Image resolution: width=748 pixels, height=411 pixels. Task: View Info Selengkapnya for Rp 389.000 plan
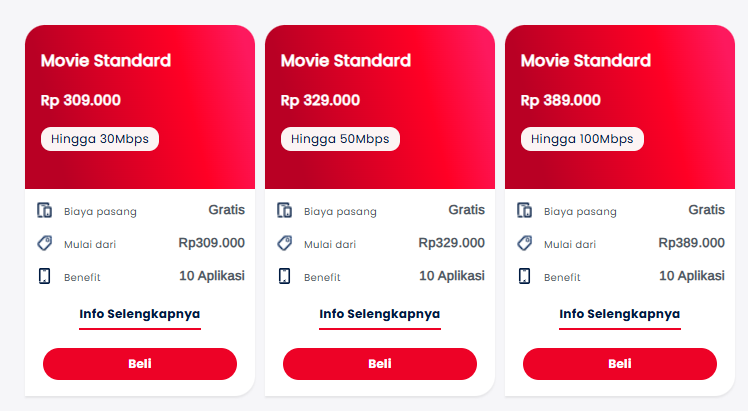pyautogui.click(x=620, y=314)
